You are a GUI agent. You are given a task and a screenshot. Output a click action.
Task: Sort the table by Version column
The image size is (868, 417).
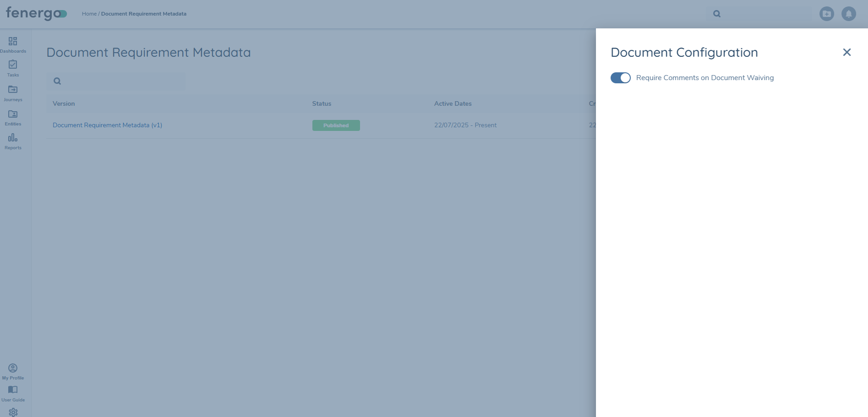[63, 103]
